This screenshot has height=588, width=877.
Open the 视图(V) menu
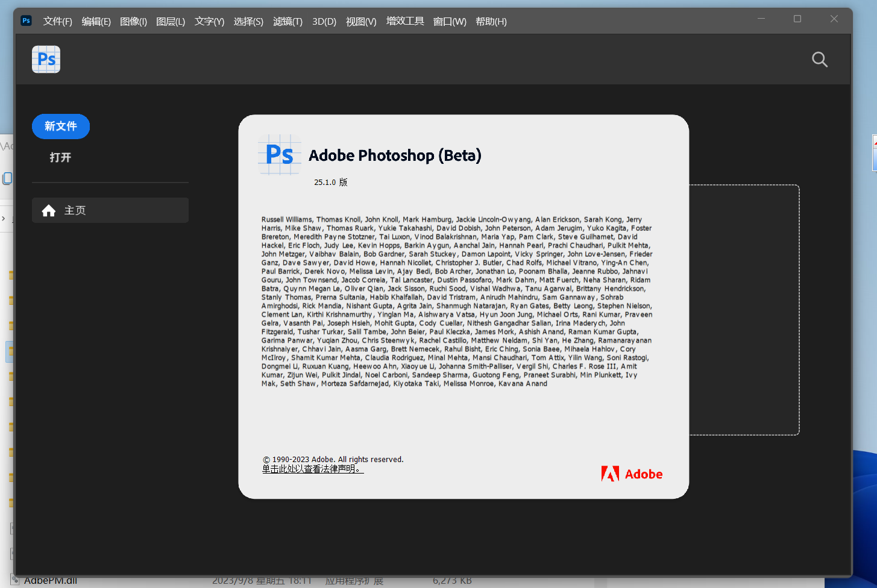(x=361, y=21)
